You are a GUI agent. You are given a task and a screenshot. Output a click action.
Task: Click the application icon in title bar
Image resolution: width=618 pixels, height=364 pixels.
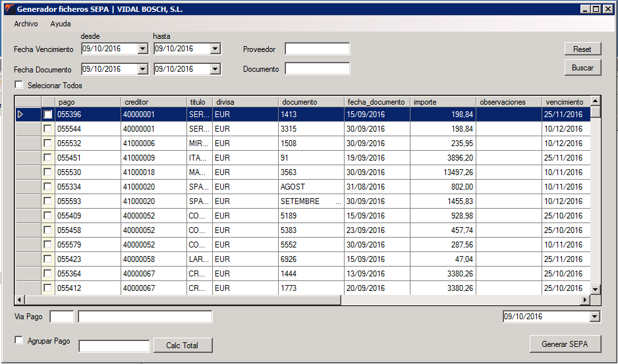click(x=8, y=9)
